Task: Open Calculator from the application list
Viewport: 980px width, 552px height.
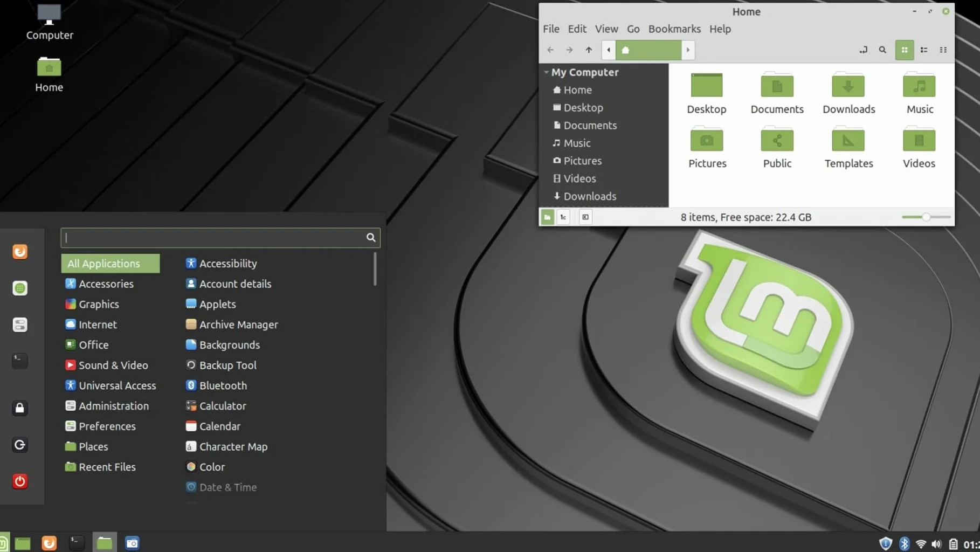Action: 216,406
